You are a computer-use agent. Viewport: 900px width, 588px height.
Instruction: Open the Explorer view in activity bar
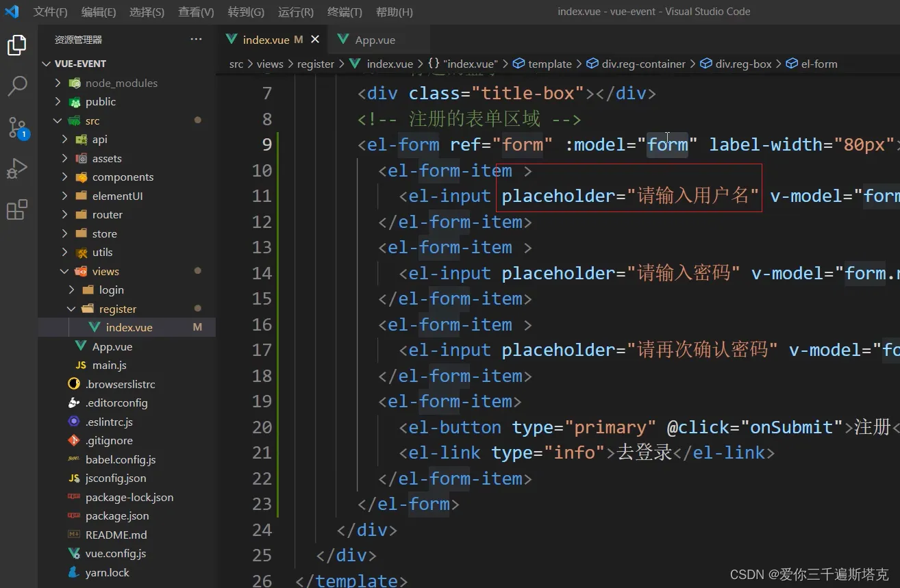17,45
